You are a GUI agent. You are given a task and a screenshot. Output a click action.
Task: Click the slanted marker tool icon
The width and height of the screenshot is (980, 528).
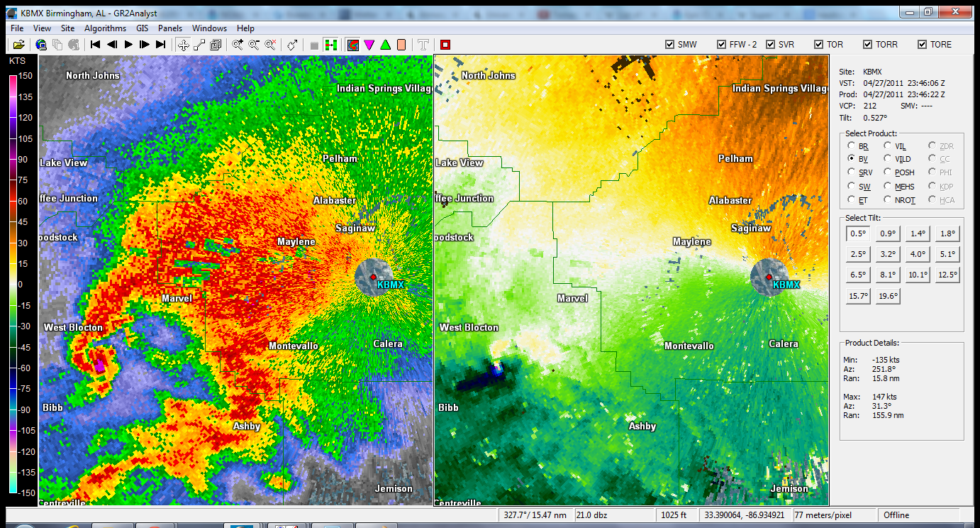click(x=292, y=45)
